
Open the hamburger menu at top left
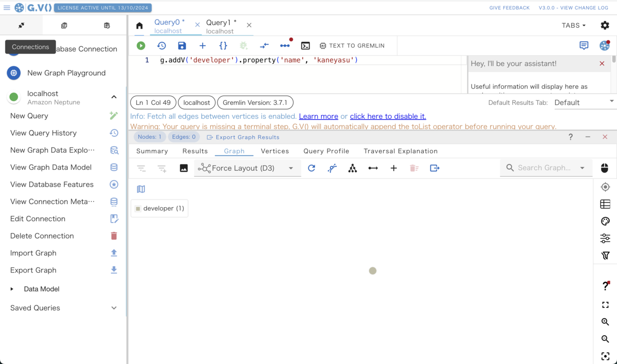tap(7, 8)
